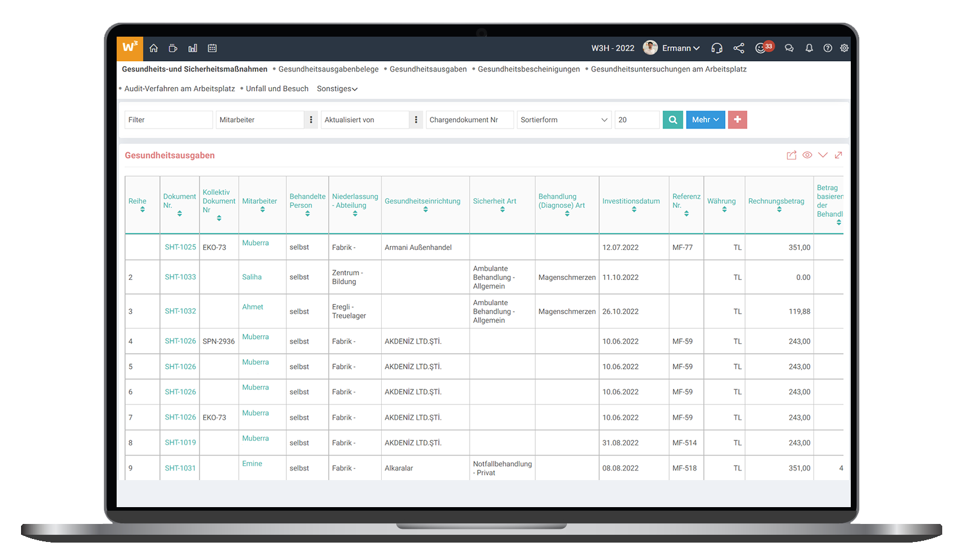Open the chat messages icon

(x=789, y=48)
